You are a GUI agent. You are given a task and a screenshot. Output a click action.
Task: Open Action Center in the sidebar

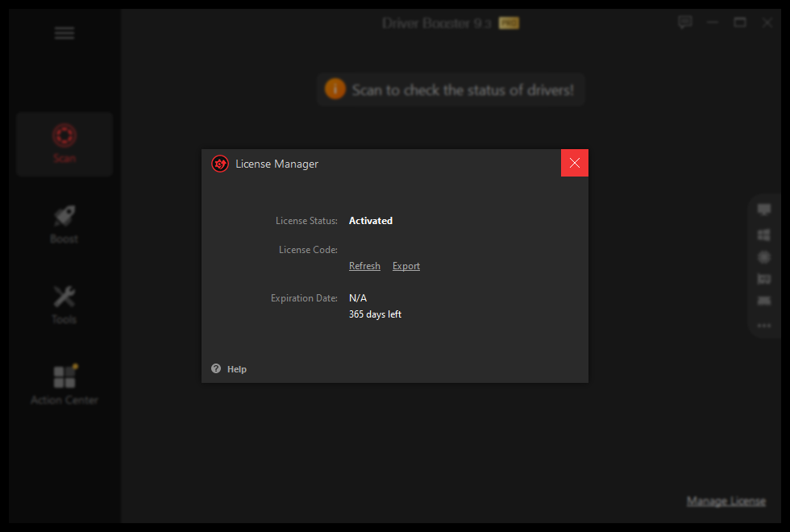pyautogui.click(x=64, y=385)
